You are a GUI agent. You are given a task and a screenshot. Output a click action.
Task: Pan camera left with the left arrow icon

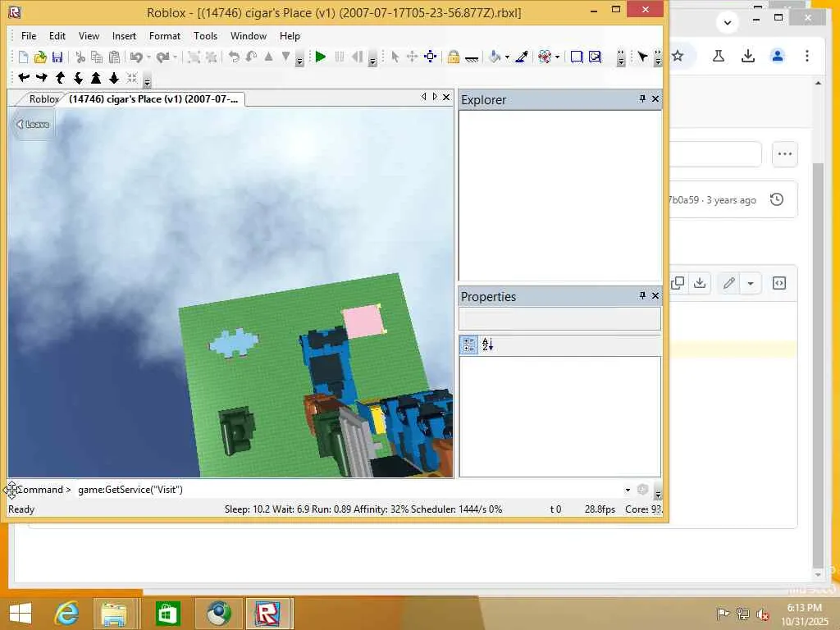pyautogui.click(x=24, y=78)
